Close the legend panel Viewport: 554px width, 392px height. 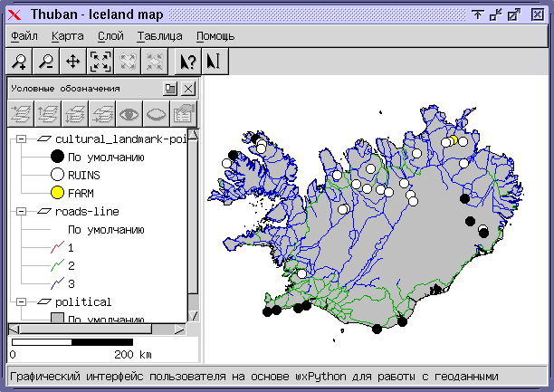[188, 89]
